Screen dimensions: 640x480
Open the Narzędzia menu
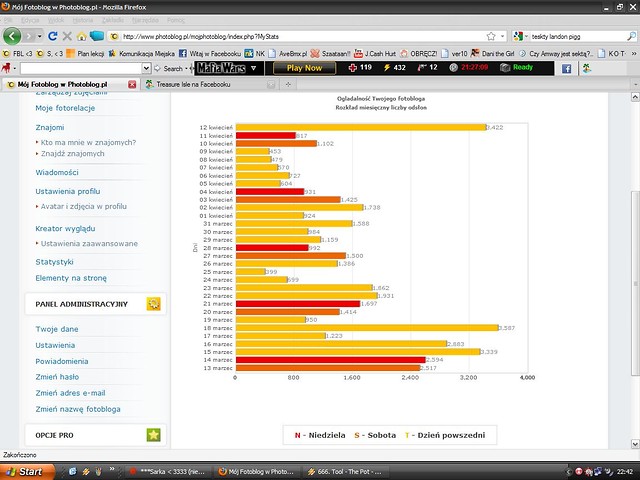[145, 20]
